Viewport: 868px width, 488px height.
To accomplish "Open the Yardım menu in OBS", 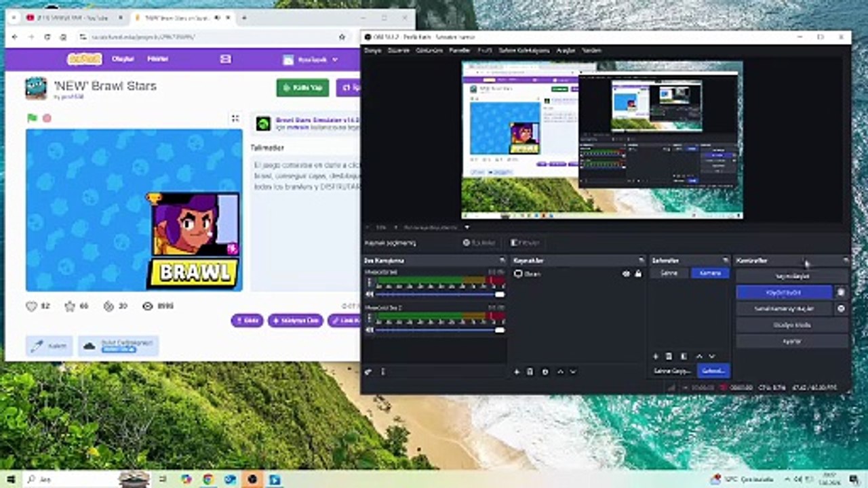I will (x=592, y=50).
